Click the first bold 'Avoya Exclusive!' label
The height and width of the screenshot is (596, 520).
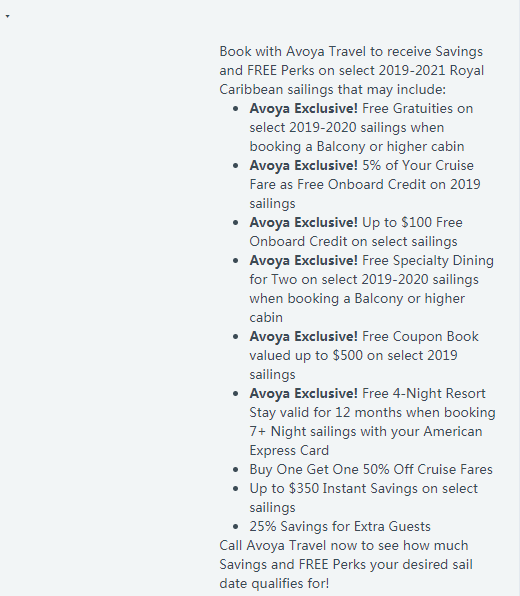tap(303, 108)
